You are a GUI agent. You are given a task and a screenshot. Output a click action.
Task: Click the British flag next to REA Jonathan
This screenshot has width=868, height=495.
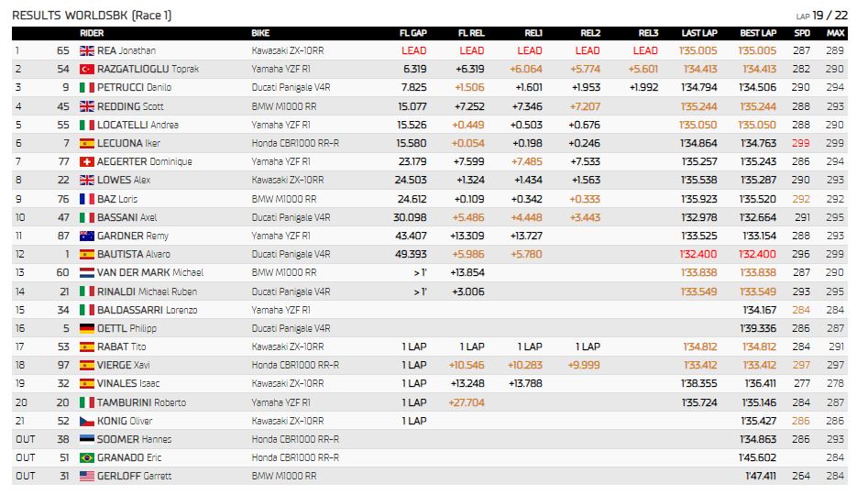coord(87,51)
